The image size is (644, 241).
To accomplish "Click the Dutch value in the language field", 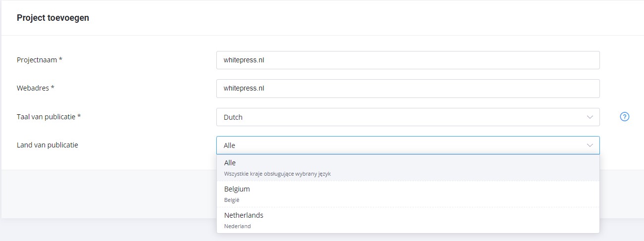I will click(x=233, y=117).
